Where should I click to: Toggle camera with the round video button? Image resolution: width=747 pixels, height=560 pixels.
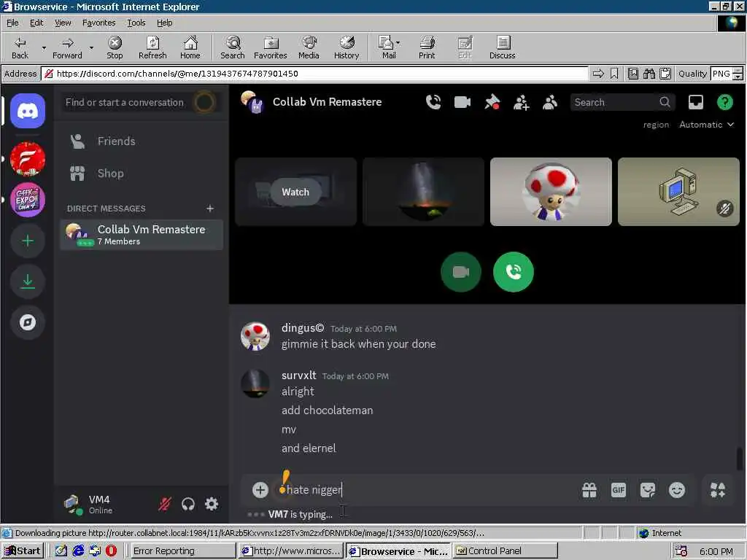[x=461, y=272]
